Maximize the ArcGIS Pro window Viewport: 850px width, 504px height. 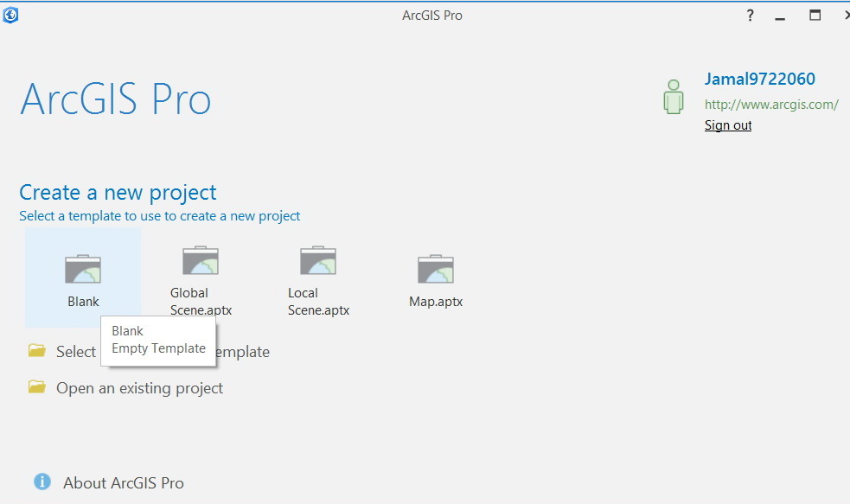click(x=815, y=16)
